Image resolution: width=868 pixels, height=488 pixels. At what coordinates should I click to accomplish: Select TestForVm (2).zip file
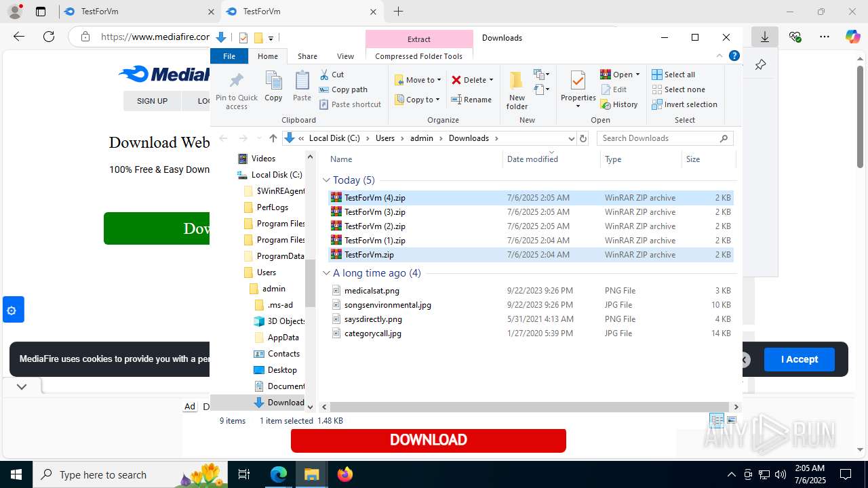531,226
